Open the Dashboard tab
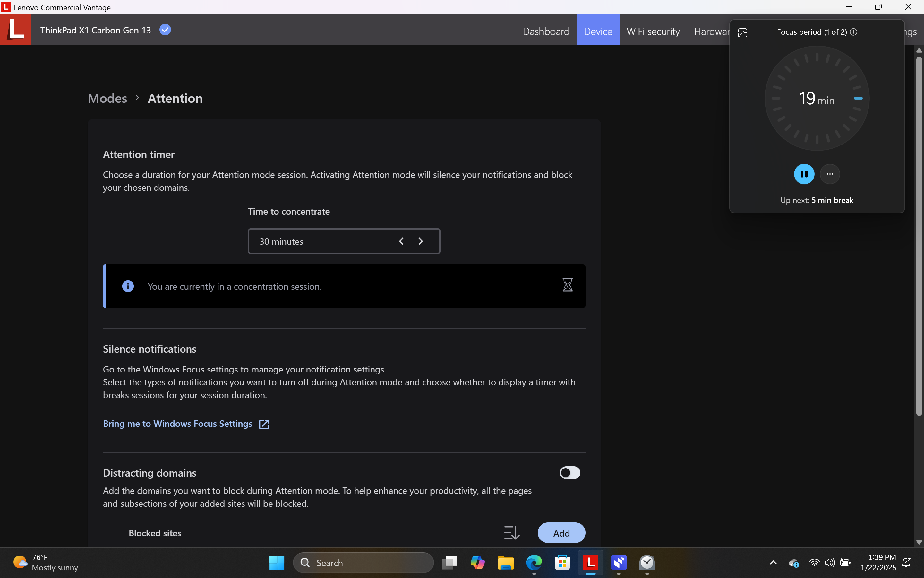924x578 pixels. click(x=546, y=31)
